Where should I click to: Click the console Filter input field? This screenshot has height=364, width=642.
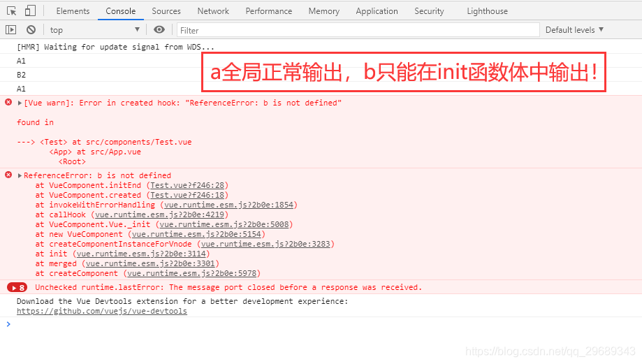[356, 30]
